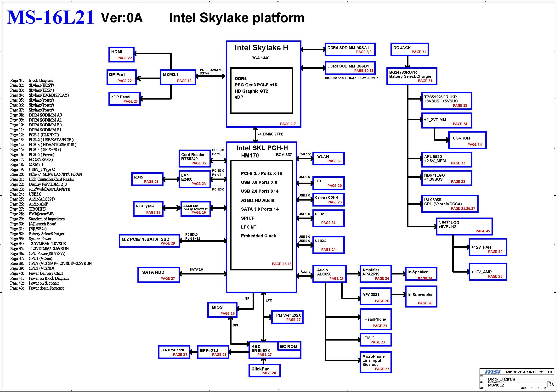Select the SATA HDD block
The height and width of the screenshot is (392, 560).
coord(158,275)
